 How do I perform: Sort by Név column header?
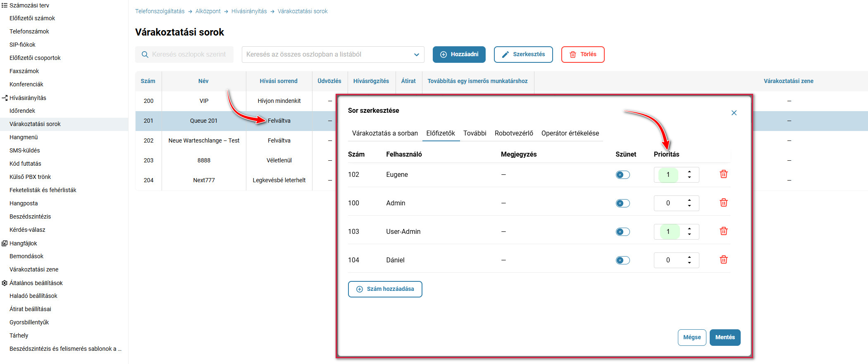point(203,81)
